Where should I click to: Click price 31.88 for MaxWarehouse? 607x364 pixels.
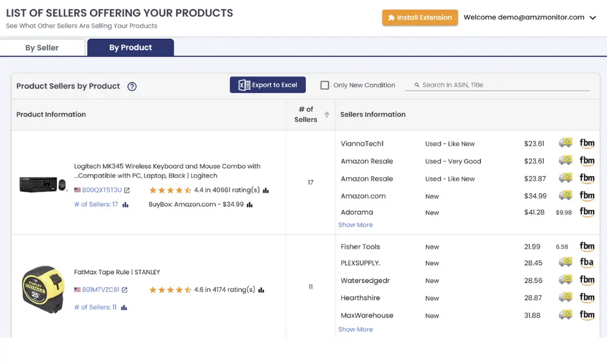(532, 315)
